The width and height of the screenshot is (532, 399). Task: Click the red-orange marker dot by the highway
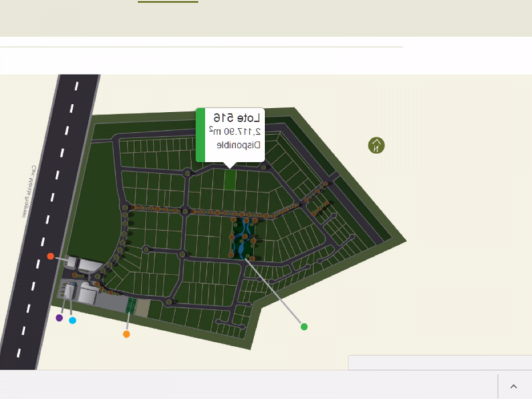(51, 256)
